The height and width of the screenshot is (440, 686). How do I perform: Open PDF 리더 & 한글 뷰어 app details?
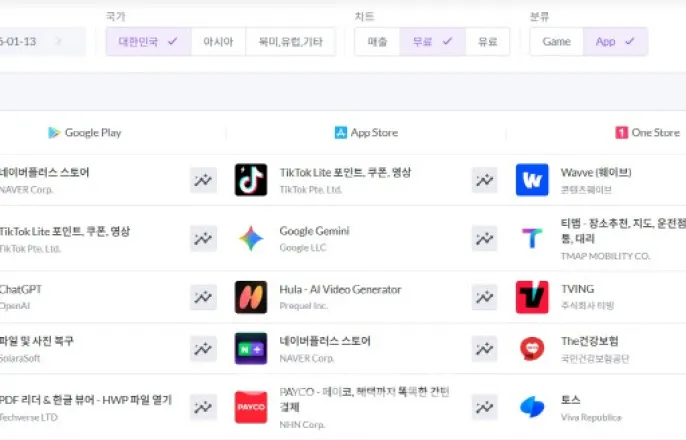coord(85,400)
